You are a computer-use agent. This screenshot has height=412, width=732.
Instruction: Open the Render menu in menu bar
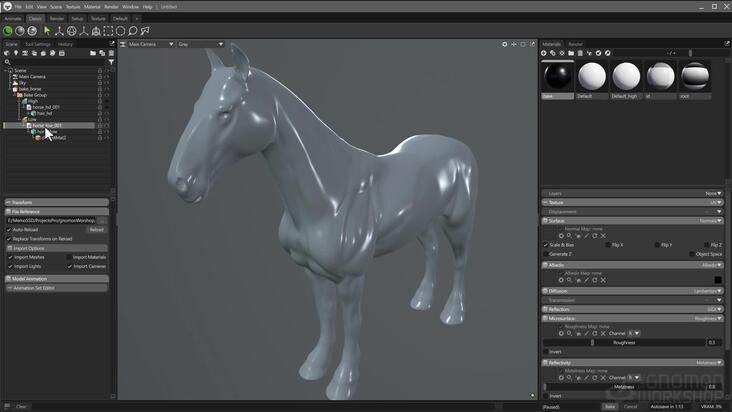click(111, 7)
